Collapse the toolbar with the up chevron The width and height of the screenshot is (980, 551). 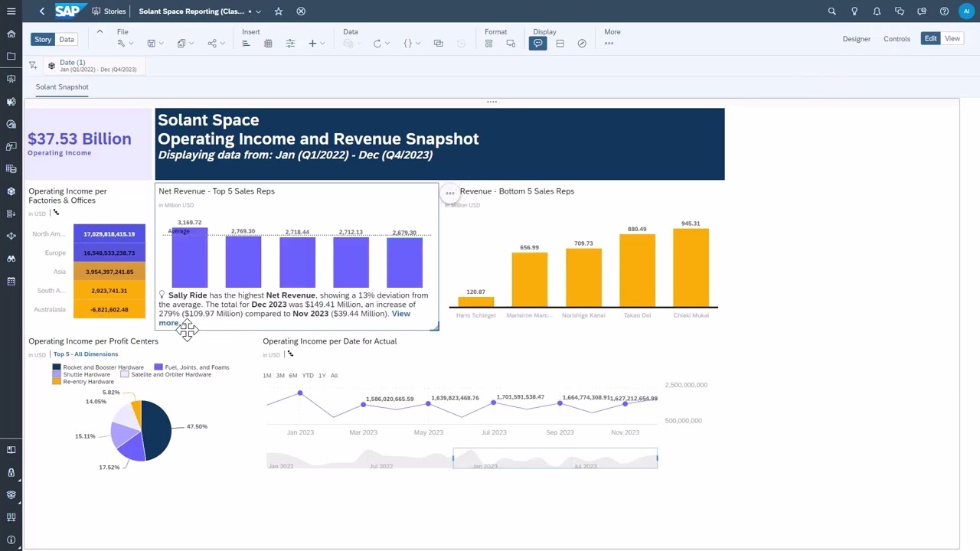pos(100,31)
